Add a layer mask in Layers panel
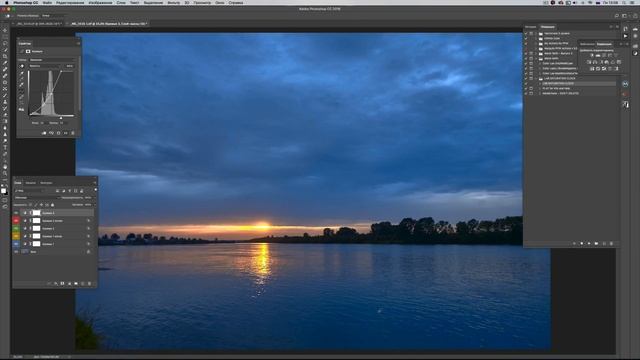640x360 pixels. [62, 283]
